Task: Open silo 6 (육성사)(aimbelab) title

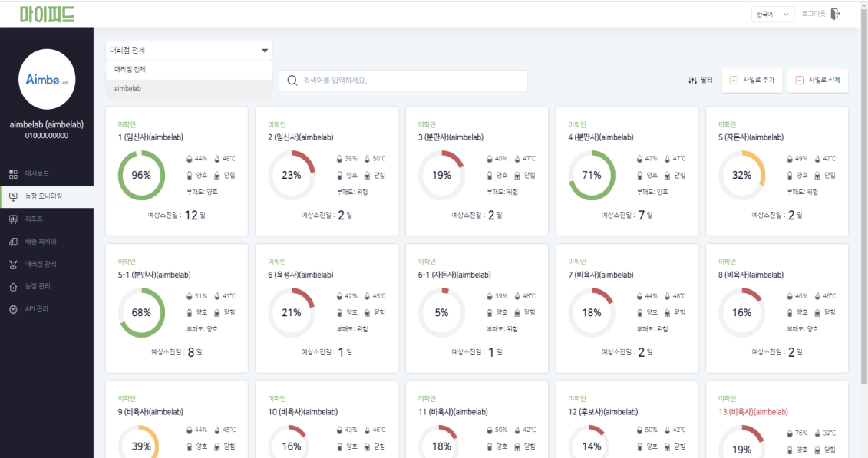Action: 301,275
